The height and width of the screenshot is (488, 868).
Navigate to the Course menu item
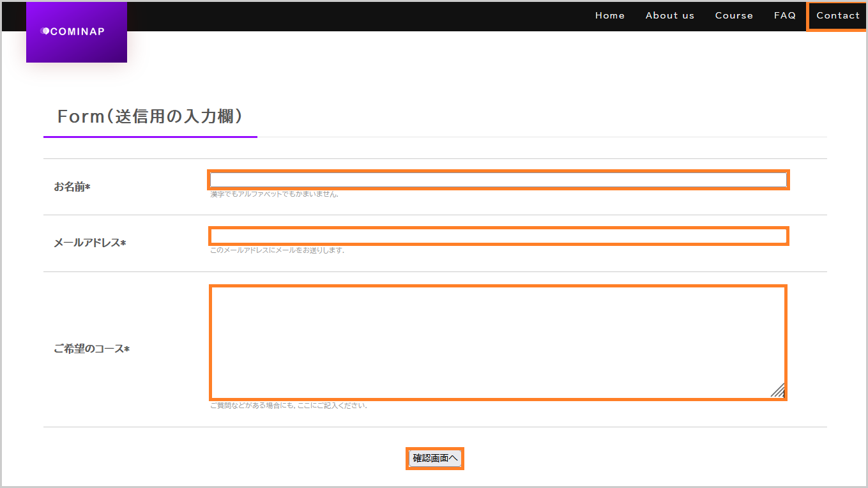734,16
